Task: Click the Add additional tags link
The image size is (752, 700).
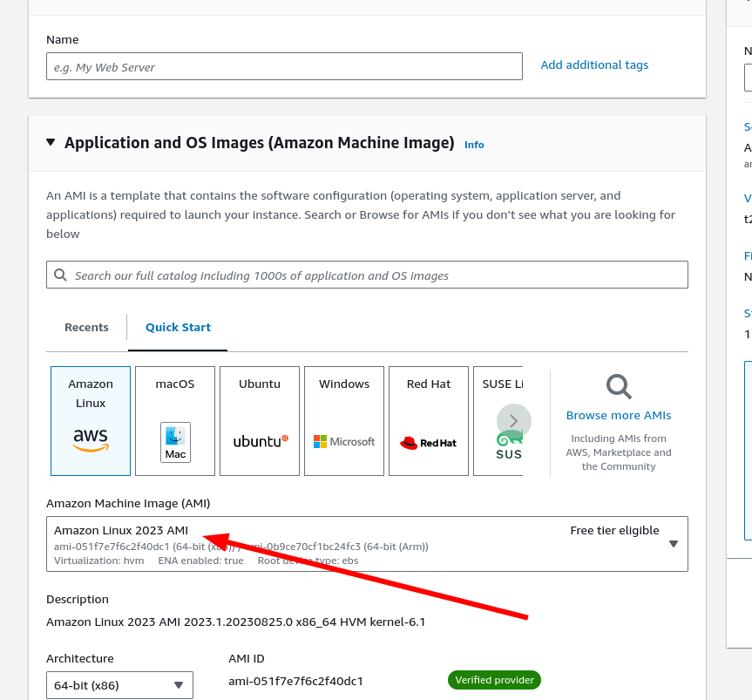Action: point(594,65)
